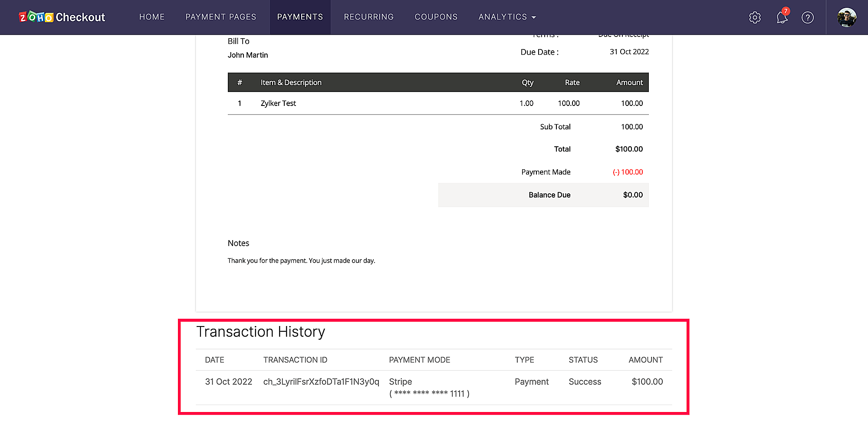Navigate to the Coupons tab
This screenshot has height=422, width=868.
(436, 17)
